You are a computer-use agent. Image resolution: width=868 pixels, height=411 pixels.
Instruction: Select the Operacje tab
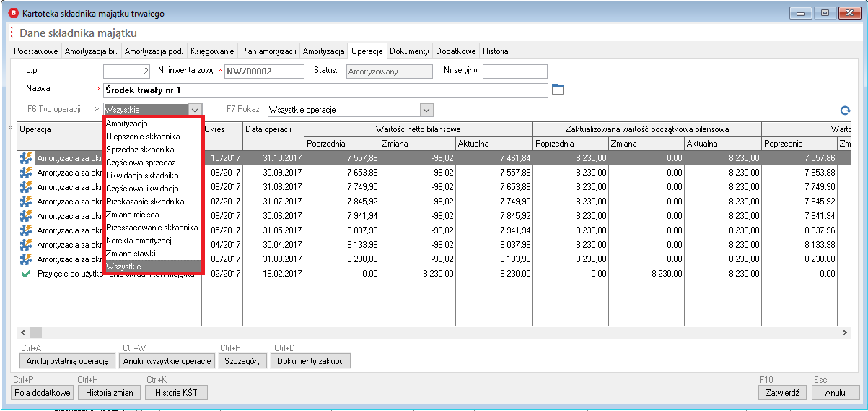click(367, 51)
